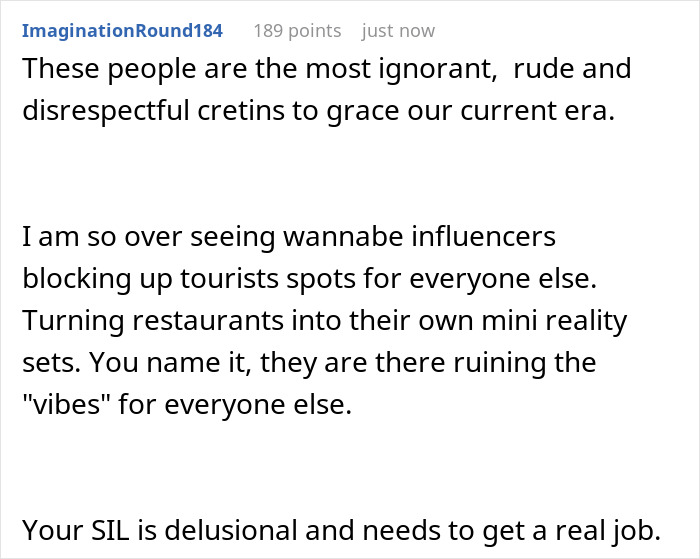
Task: Click the word "Turning" starting a sentence
Action: click(x=73, y=320)
